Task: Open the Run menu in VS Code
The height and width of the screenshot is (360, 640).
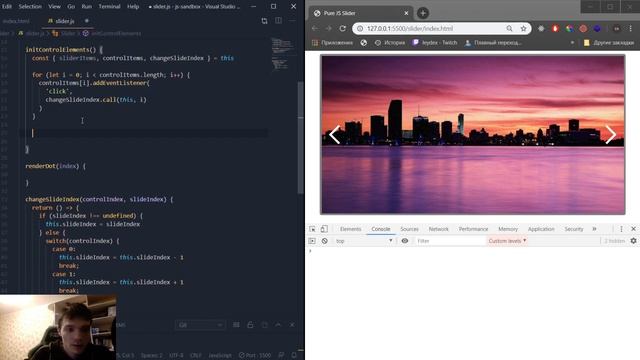Action: click(87, 7)
